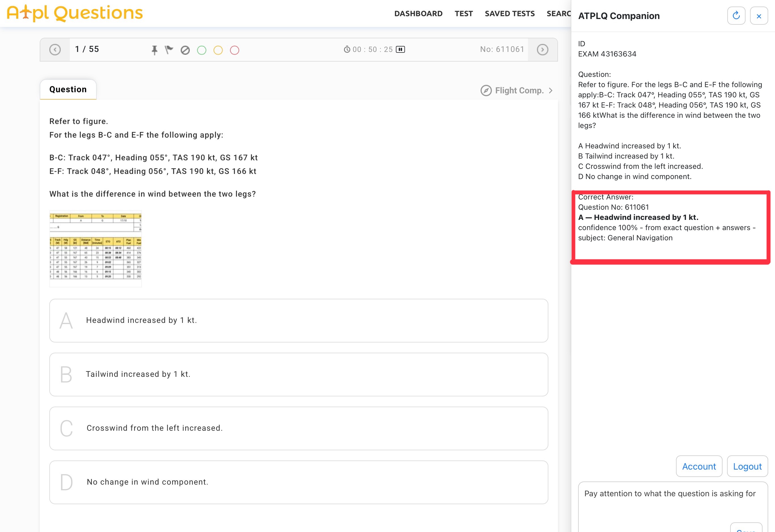Mark question with the yellow confidence circle
The width and height of the screenshot is (775, 532).
pos(218,50)
